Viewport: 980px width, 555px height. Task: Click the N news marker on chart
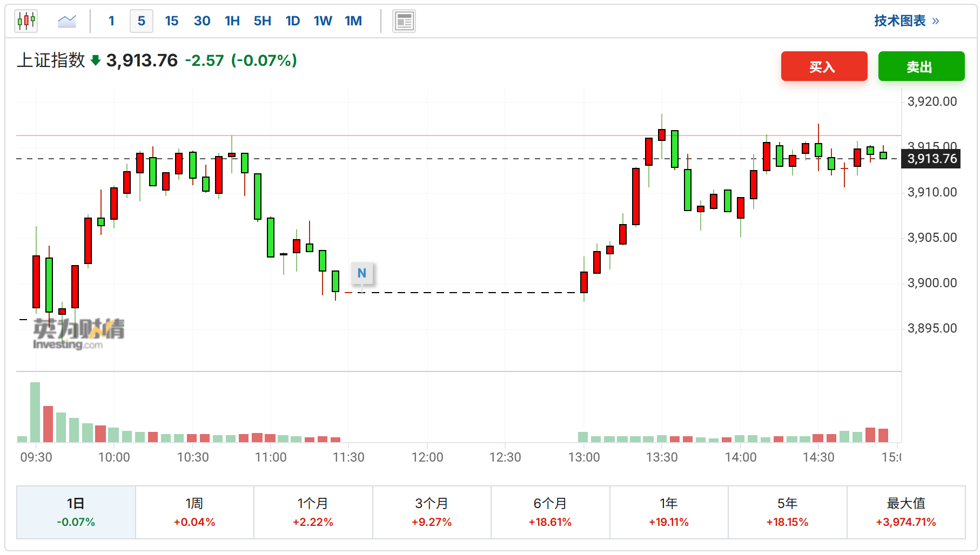click(x=361, y=273)
